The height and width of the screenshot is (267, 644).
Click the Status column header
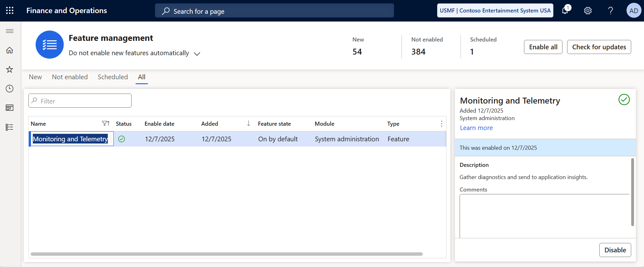pos(124,124)
